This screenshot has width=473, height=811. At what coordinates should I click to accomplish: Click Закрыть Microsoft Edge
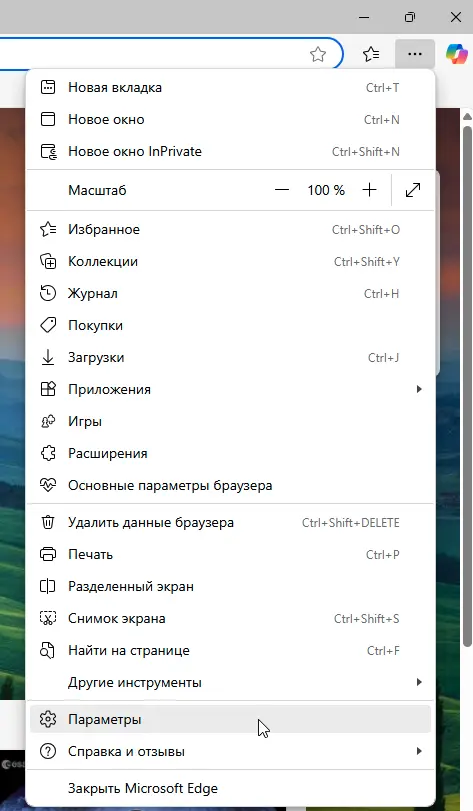click(231, 788)
